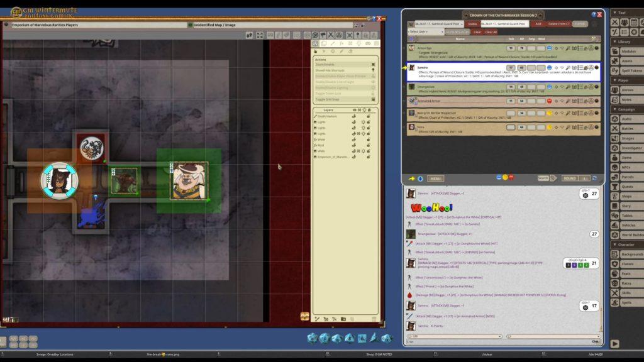This screenshot has height=362, width=644.
Task: Click the Images sidebar icon
Action: click(x=615, y=138)
